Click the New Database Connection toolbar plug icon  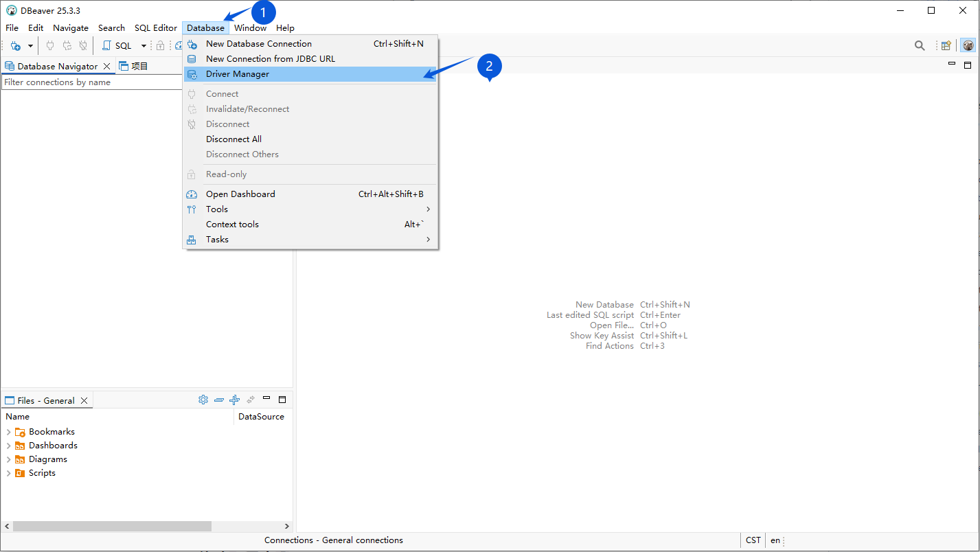click(16, 46)
